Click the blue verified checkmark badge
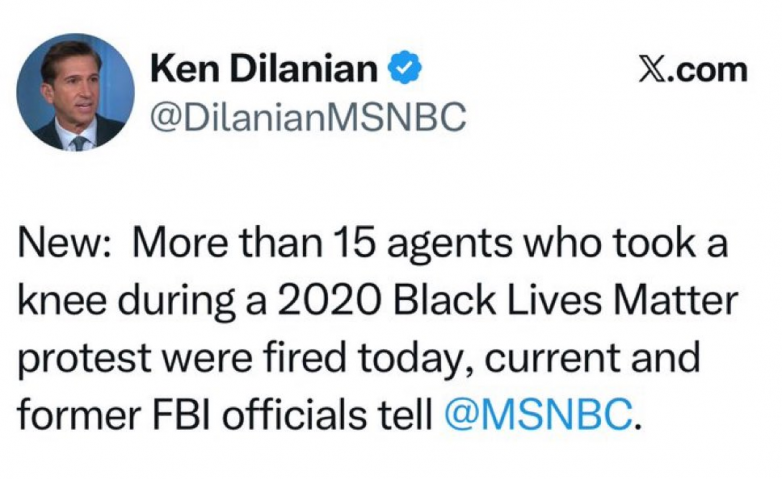The height and width of the screenshot is (479, 782). tap(405, 68)
